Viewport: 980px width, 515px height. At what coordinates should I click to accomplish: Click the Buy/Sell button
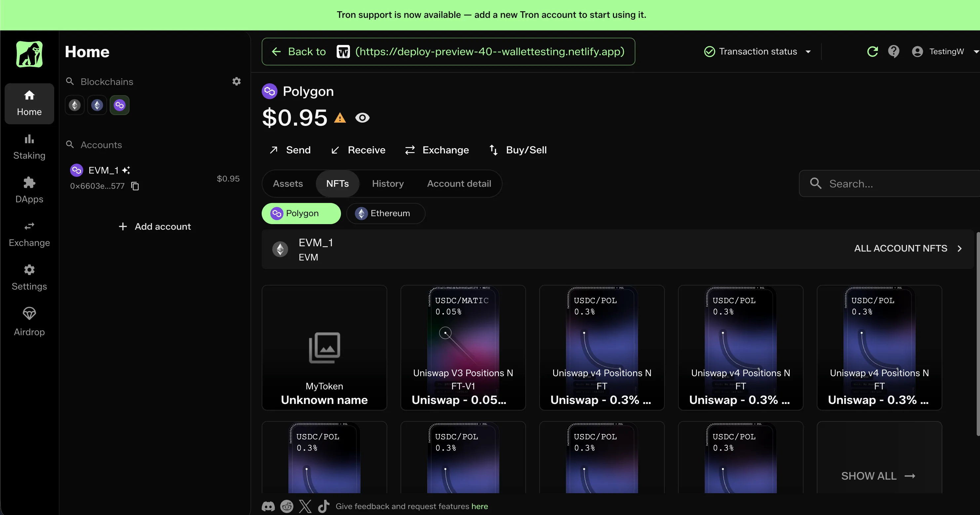(518, 150)
